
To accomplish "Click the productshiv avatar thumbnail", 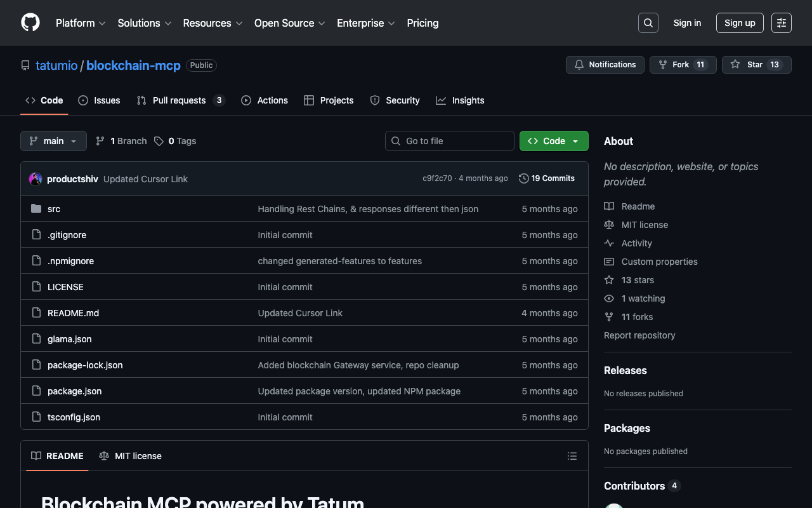I will pos(36,179).
